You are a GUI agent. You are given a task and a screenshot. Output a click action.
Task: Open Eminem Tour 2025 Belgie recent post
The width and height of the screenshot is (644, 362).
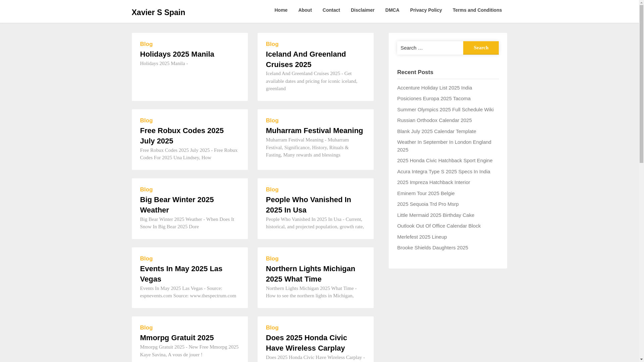tap(426, 193)
